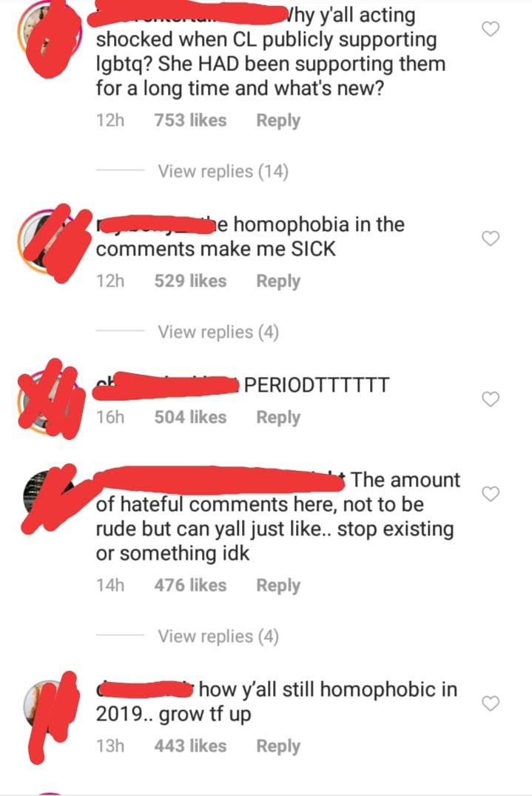Reply to the comment with 529 likes
Image resolution: width=532 pixels, height=796 pixels.
point(278,281)
